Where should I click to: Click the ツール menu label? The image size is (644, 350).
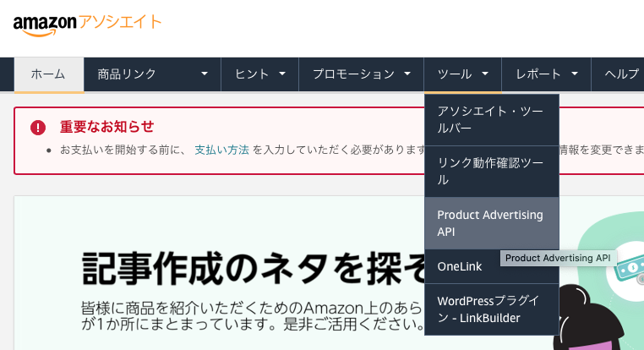(454, 74)
